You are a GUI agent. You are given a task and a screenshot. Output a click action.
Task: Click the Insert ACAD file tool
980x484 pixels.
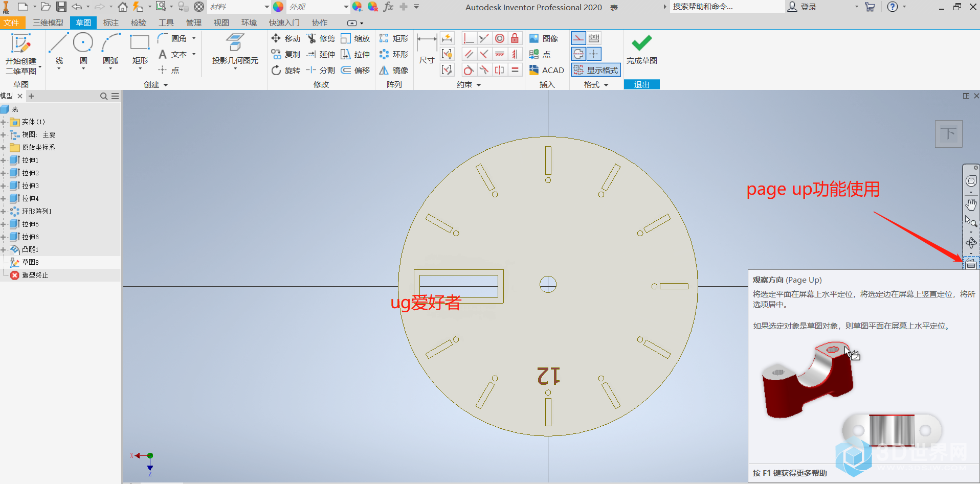click(546, 70)
